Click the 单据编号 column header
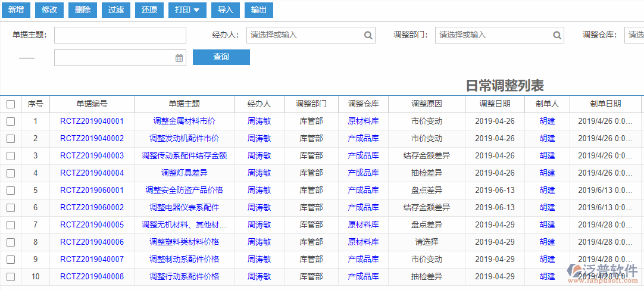The width and height of the screenshot is (644, 290). pos(92,104)
